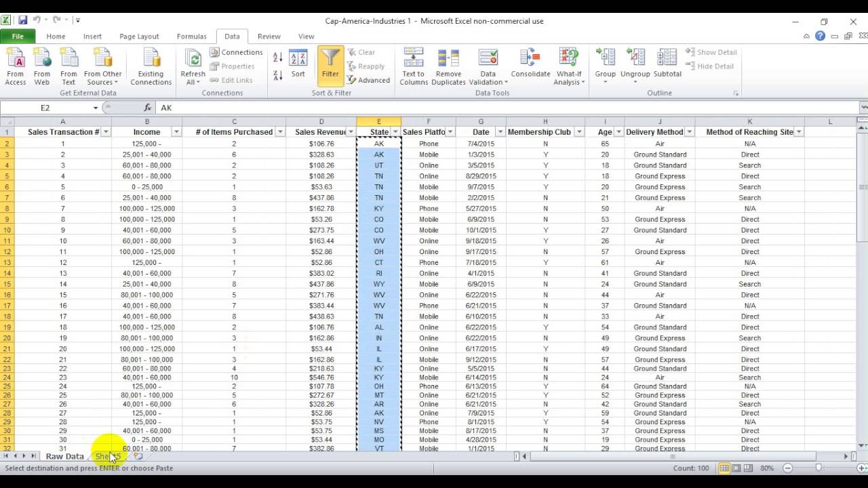Click the From Web data icon

click(x=42, y=66)
